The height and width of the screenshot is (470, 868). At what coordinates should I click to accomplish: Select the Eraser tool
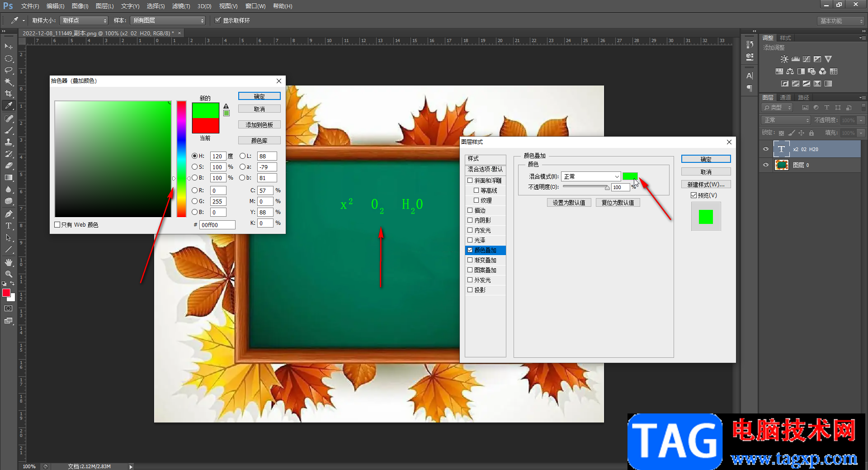pos(9,165)
